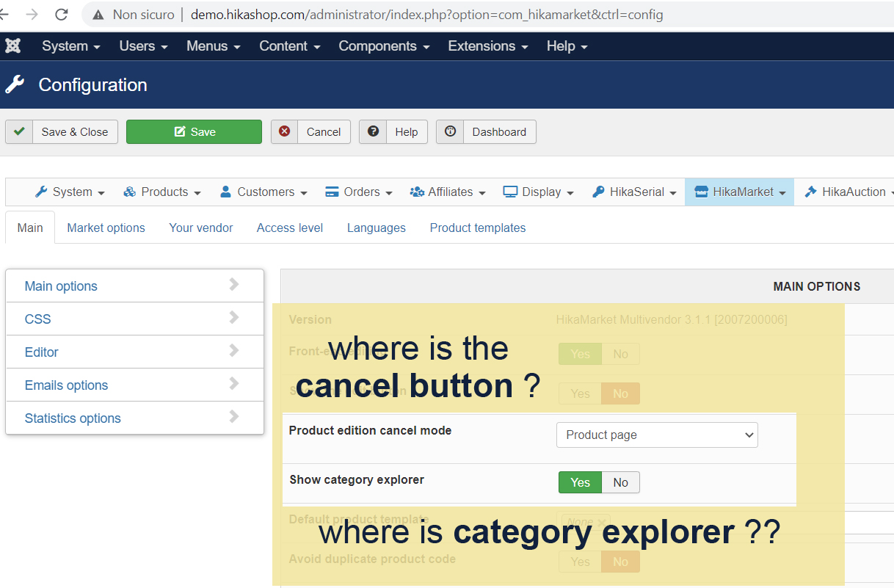This screenshot has height=588, width=894.
Task: Open the Components top menu
Action: (x=384, y=46)
